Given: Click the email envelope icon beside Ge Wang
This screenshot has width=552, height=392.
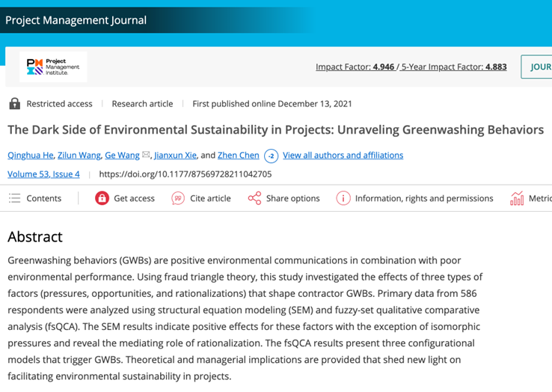Looking at the screenshot, I should (146, 155).
